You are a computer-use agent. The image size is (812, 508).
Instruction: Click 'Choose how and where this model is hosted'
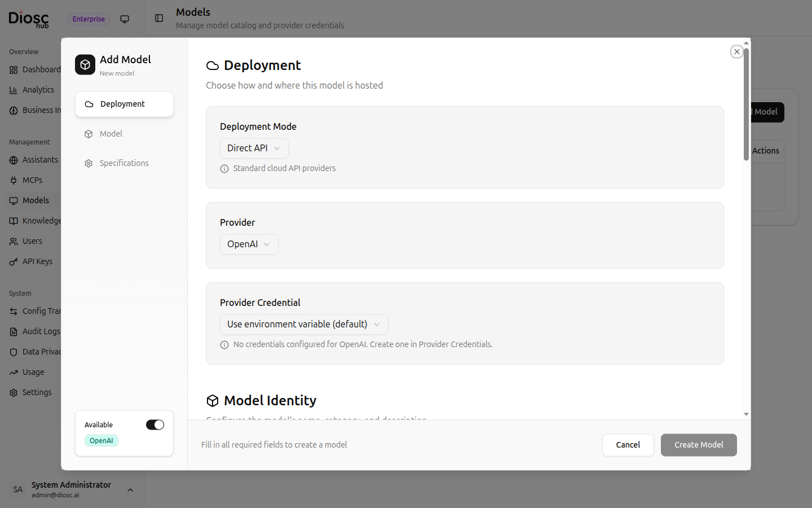click(294, 86)
